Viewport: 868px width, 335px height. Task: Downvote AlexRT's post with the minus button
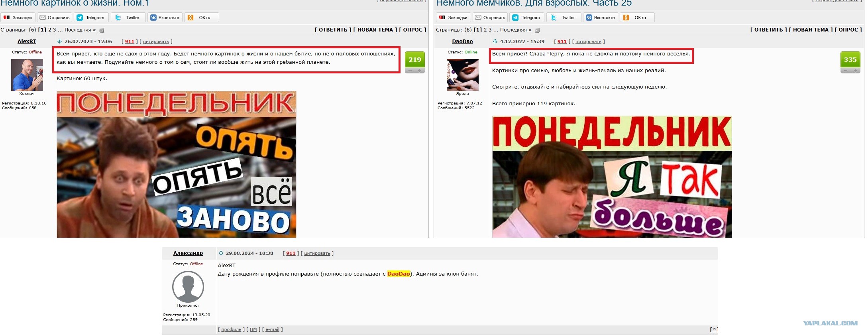410,71
